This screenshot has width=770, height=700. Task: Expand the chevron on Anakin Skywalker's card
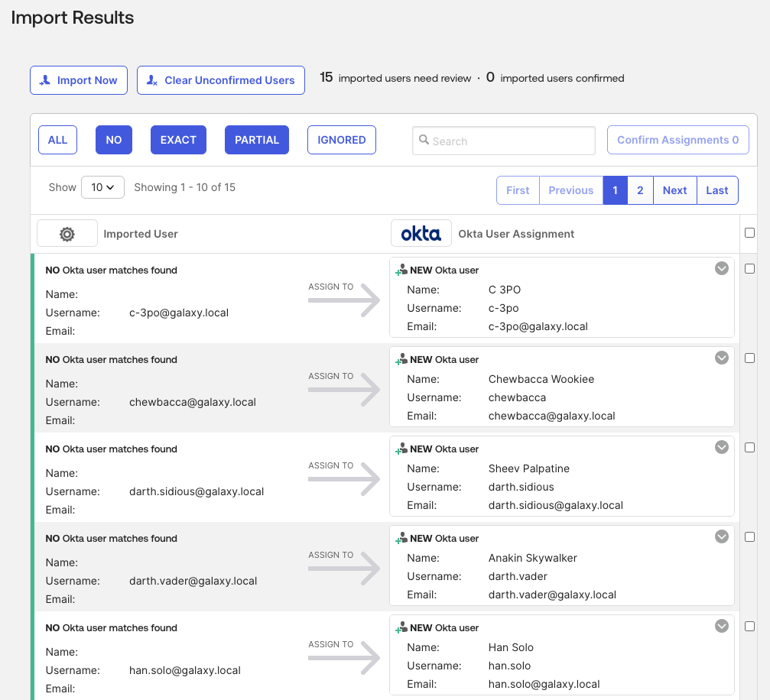(721, 536)
